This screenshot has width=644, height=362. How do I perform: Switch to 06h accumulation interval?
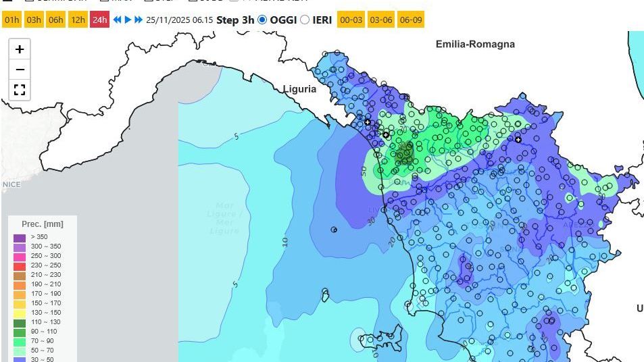tap(56, 20)
